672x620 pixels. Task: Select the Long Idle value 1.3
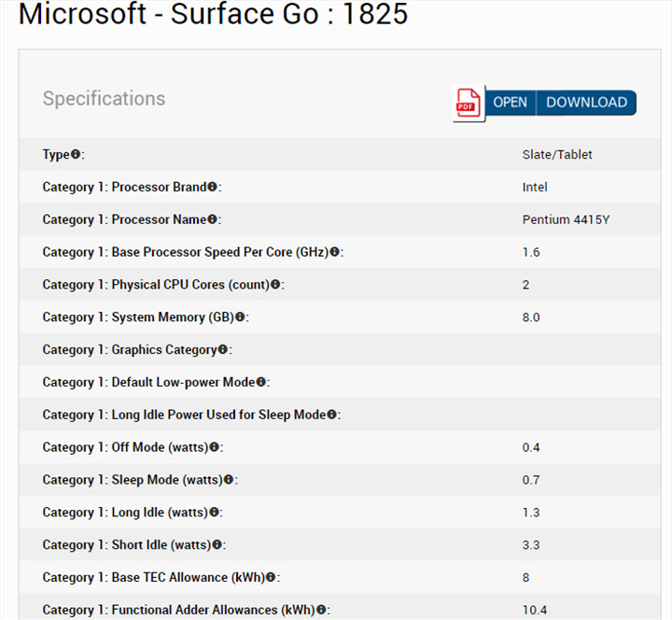[x=531, y=513]
